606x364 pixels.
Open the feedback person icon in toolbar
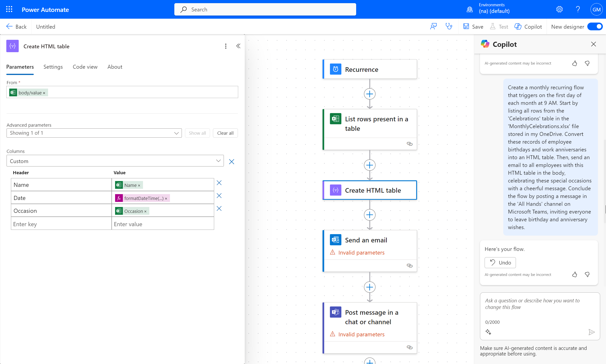(x=433, y=26)
